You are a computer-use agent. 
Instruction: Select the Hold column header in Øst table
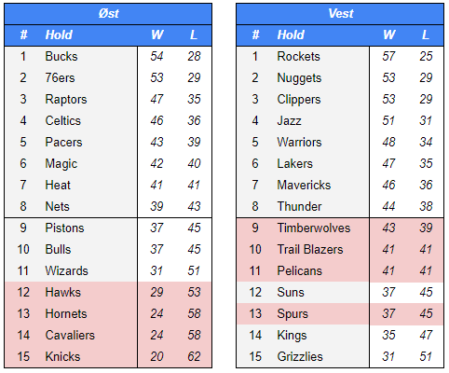(x=59, y=35)
